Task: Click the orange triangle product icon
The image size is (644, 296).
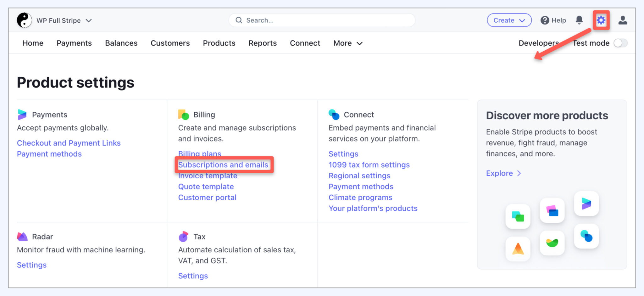Action: pos(518,249)
